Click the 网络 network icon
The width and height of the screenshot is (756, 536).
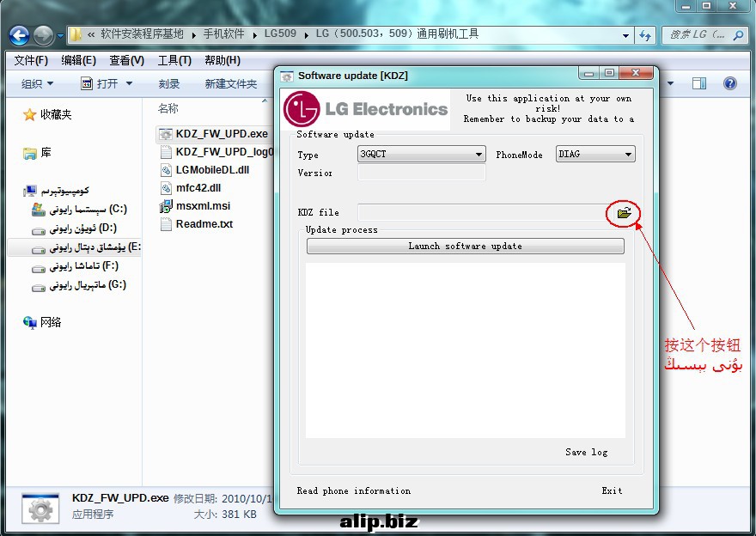click(30, 322)
